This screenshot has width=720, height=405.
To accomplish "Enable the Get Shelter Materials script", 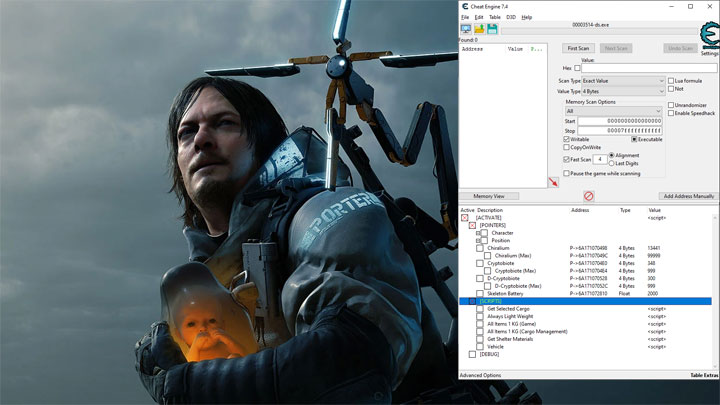I will (x=480, y=339).
